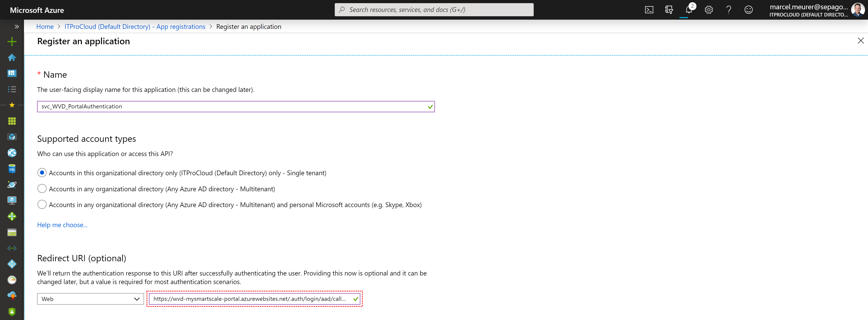The width and height of the screenshot is (868, 320).
Task: Open the portal Settings gear
Action: pyautogui.click(x=709, y=10)
